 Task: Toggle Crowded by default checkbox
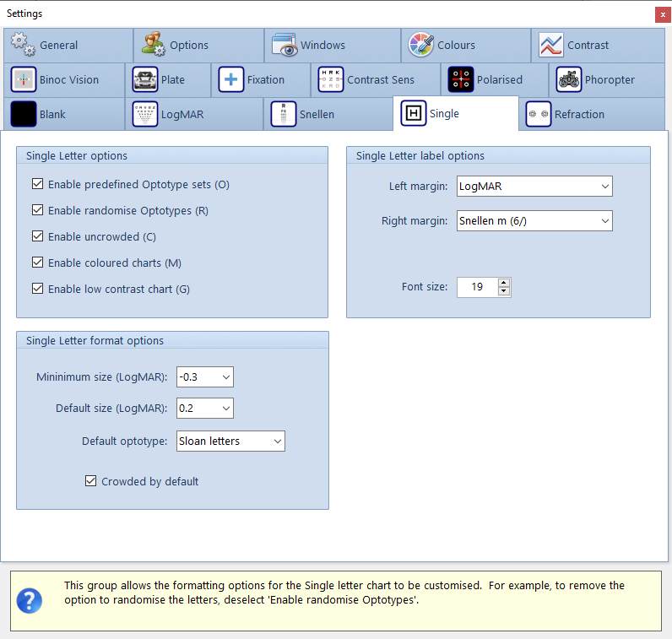[91, 481]
